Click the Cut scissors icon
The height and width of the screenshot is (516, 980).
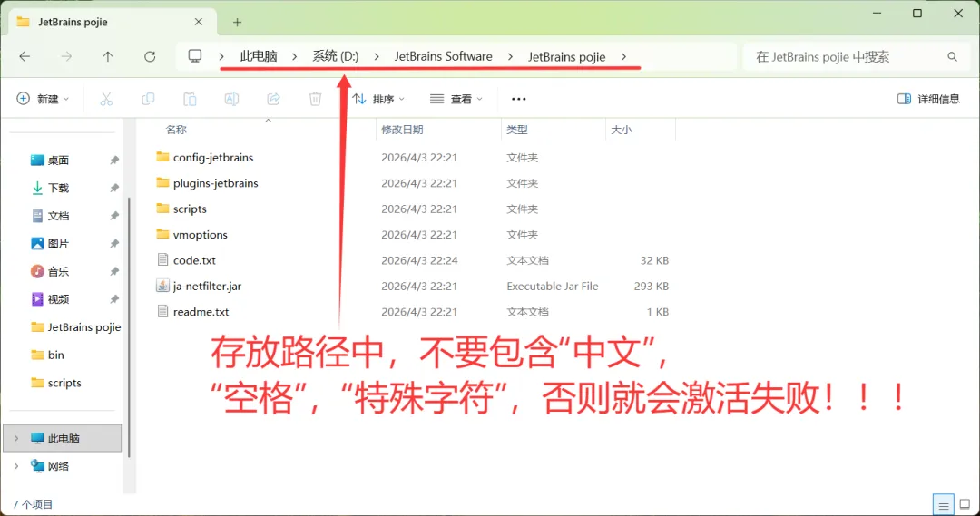pyautogui.click(x=106, y=99)
